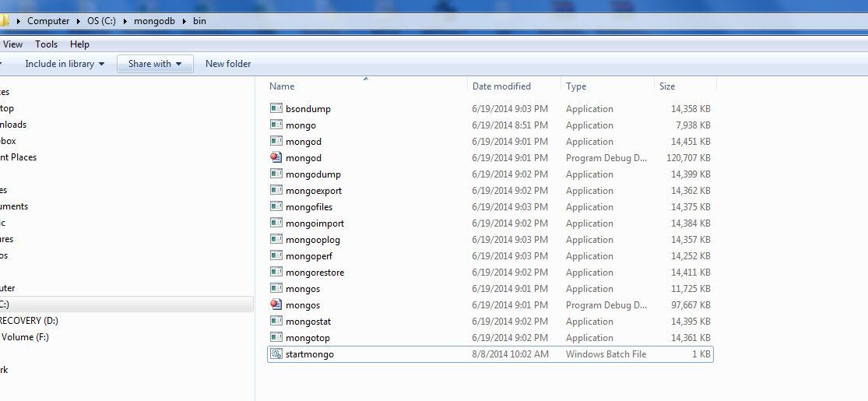The width and height of the screenshot is (868, 401).
Task: Open the Include in library dropdown
Action: pyautogui.click(x=65, y=64)
